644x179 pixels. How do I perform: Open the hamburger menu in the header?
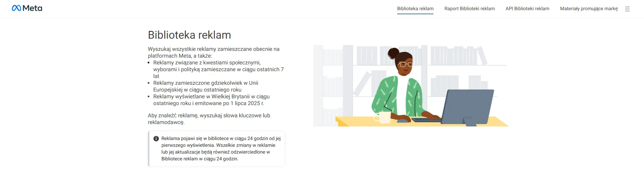[627, 9]
